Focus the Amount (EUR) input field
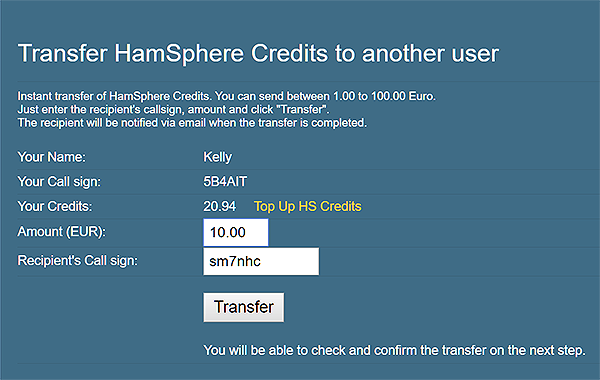The height and width of the screenshot is (380, 600). pyautogui.click(x=236, y=232)
